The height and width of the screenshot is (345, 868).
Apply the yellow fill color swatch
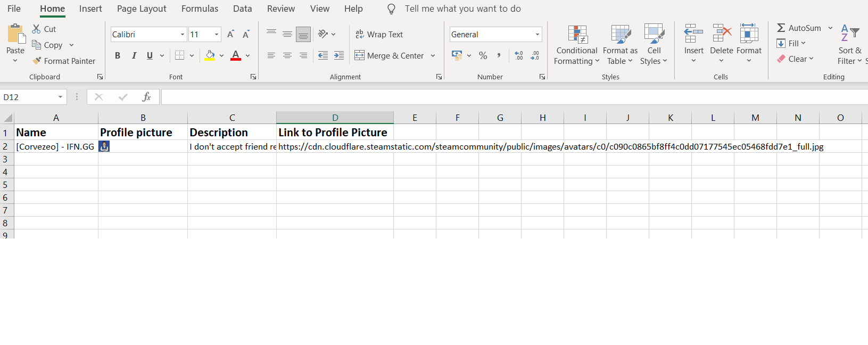[x=210, y=55]
